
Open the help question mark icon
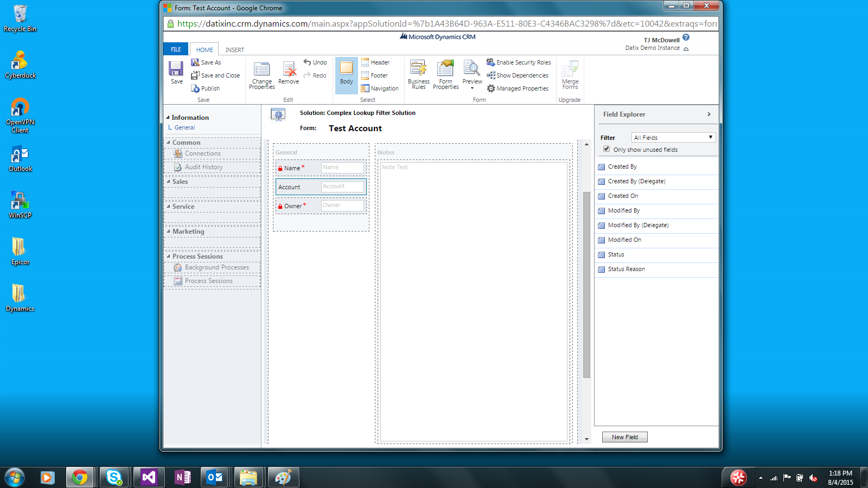point(686,37)
